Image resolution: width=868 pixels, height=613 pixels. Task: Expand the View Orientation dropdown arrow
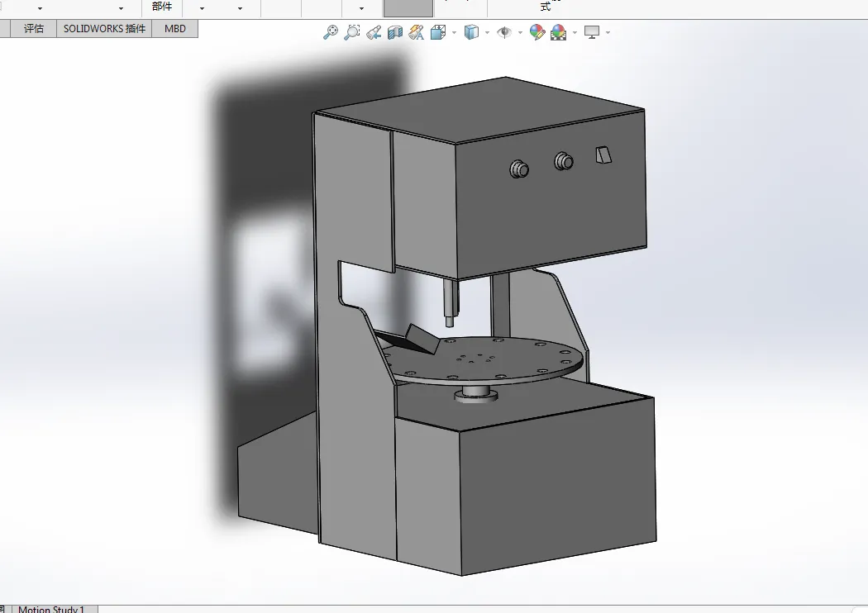454,33
